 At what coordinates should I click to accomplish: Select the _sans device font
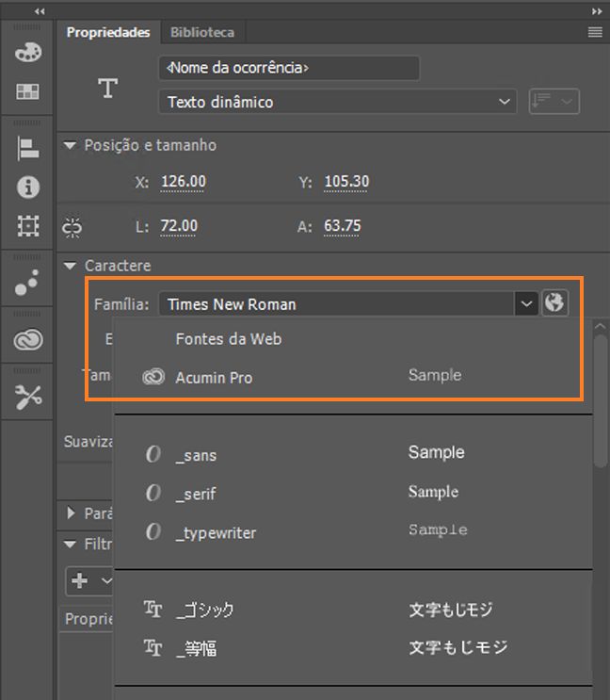pyautogui.click(x=353, y=454)
